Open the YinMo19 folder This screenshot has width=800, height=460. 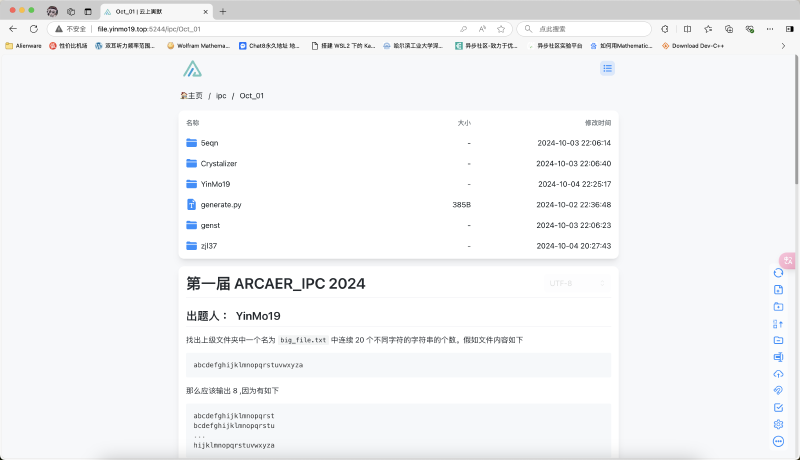click(215, 184)
